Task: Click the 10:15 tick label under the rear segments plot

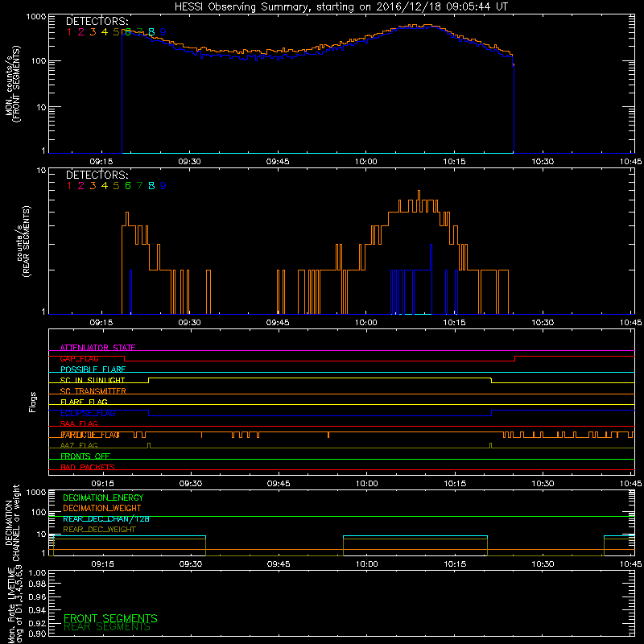Action: pos(454,323)
